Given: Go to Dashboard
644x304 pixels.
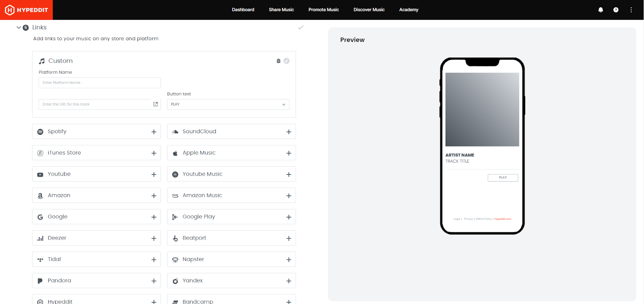Looking at the screenshot, I should (x=243, y=10).
